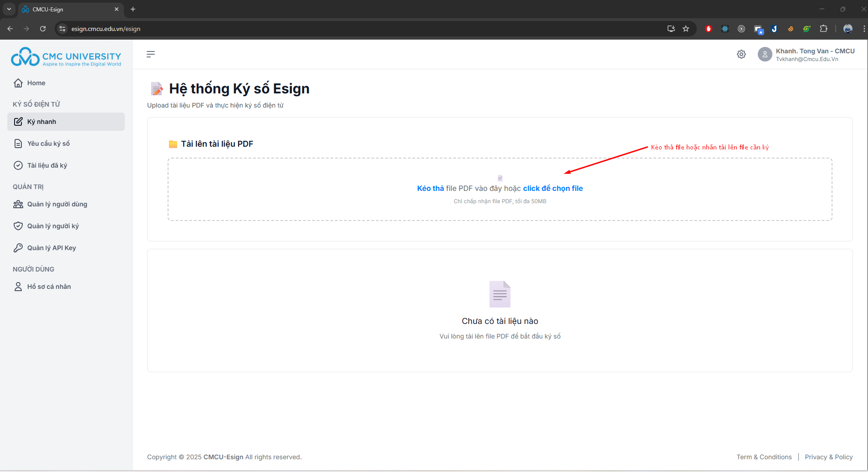Click 'click để chọn file' upload link
868x472 pixels.
point(552,189)
